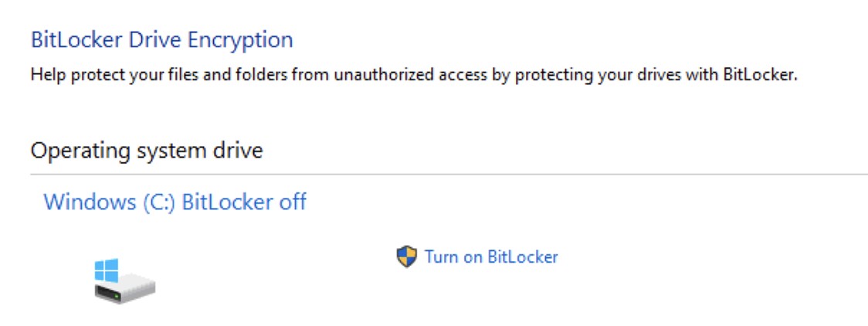The width and height of the screenshot is (868, 326).
Task: Expand the Windows (C:) BitLocker off entry
Action: tap(175, 202)
